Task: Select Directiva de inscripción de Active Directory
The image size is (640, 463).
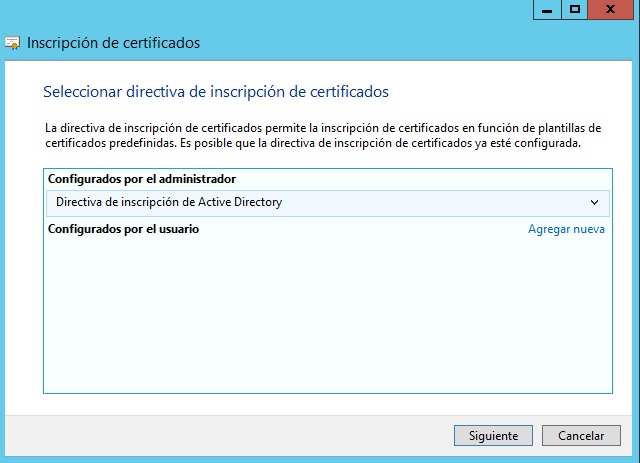Action: pyautogui.click(x=170, y=202)
